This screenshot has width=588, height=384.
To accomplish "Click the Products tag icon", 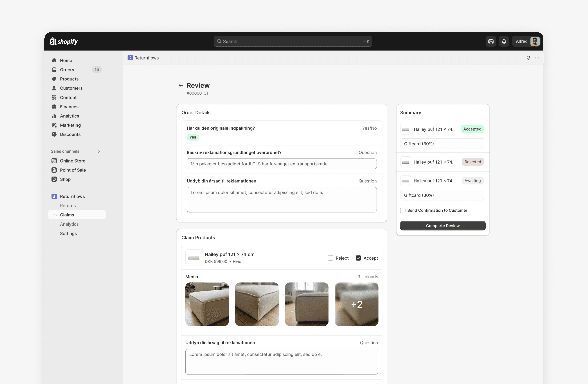I will click(54, 79).
